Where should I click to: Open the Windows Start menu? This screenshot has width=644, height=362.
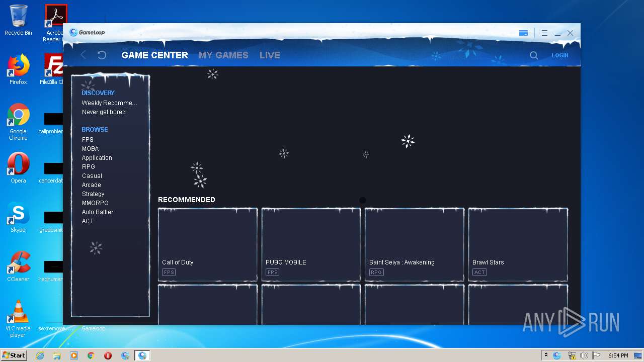coord(14,355)
